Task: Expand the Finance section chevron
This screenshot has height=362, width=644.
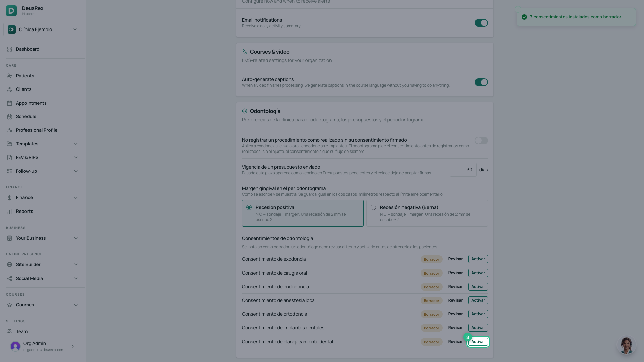Action: coord(76,198)
